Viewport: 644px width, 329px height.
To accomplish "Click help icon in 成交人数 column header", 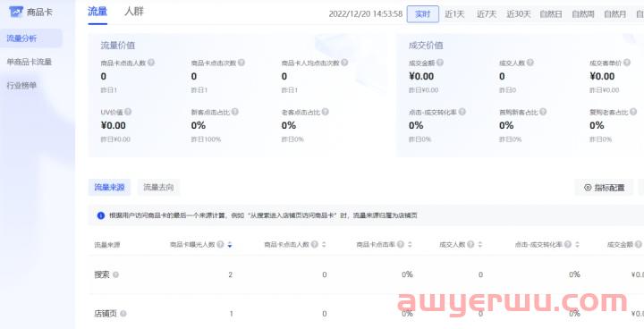I will [470, 244].
